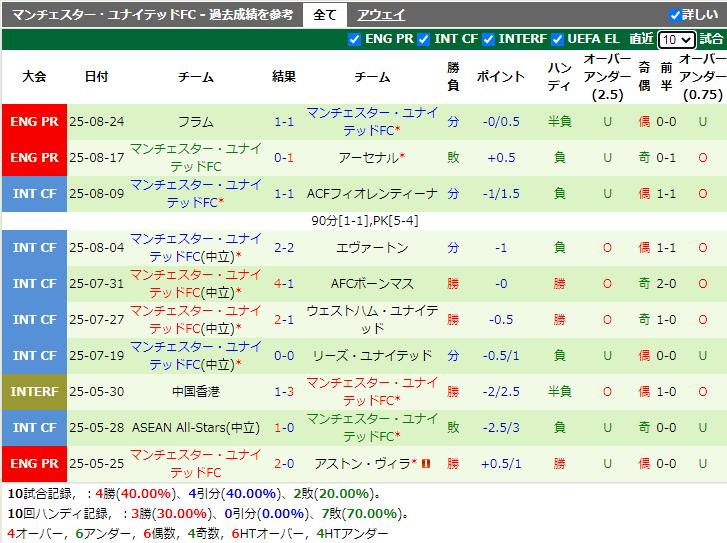Screen dimensions: 727x543
Task: Click Manchester United team name in 25-08-17 row
Action: pyautogui.click(x=196, y=158)
